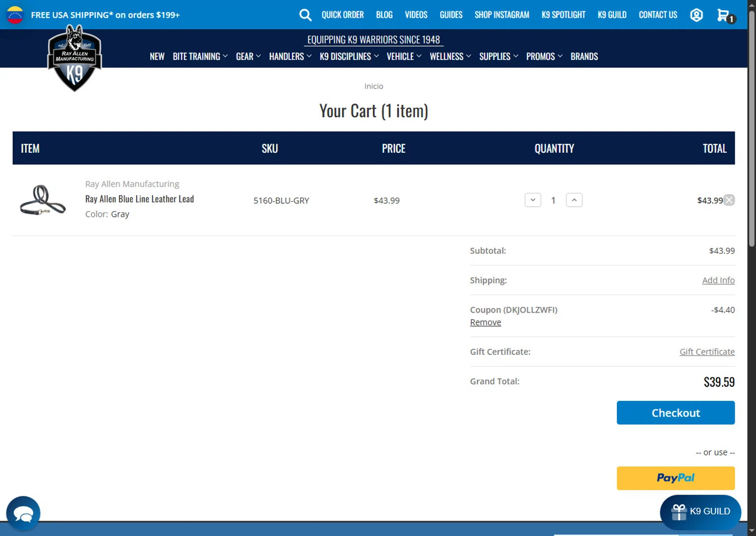Open Contact Us page
This screenshot has width=756, height=536.
tap(658, 15)
